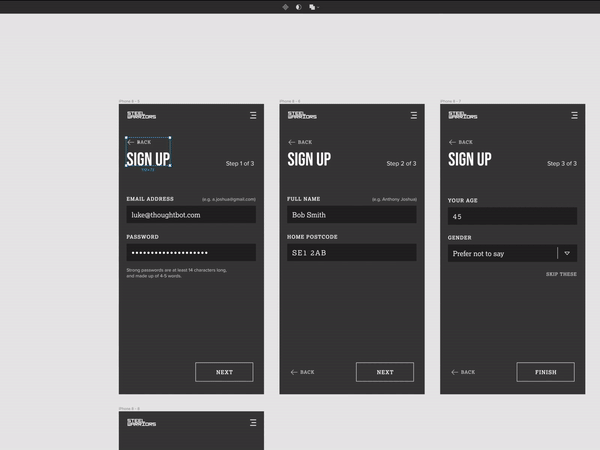This screenshot has width=600, height=450.
Task: Expand the Gender dropdown arrow
Action: (567, 254)
